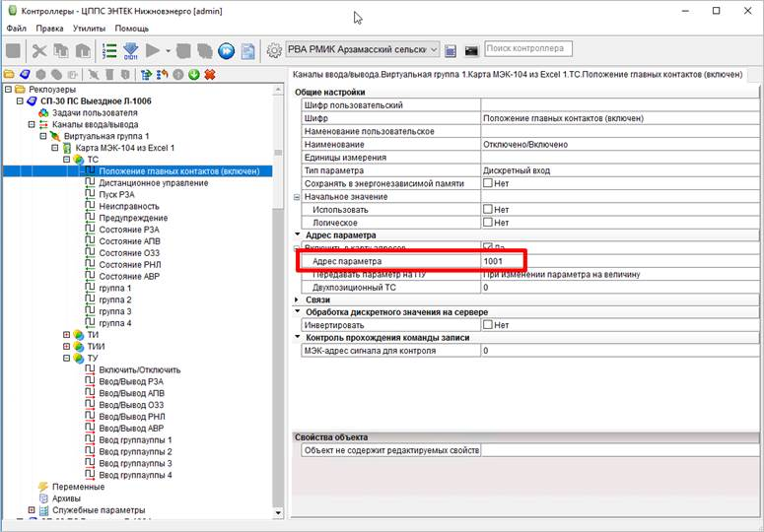Click the gray play triangle icon
The height and width of the screenshot is (532, 764).
coord(153,50)
